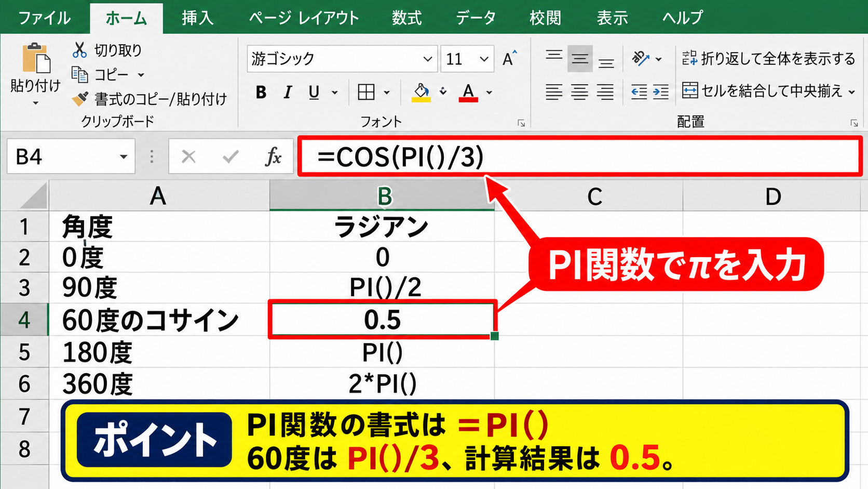Click the Insert Function fx icon
The height and width of the screenshot is (489, 868).
[x=273, y=156]
